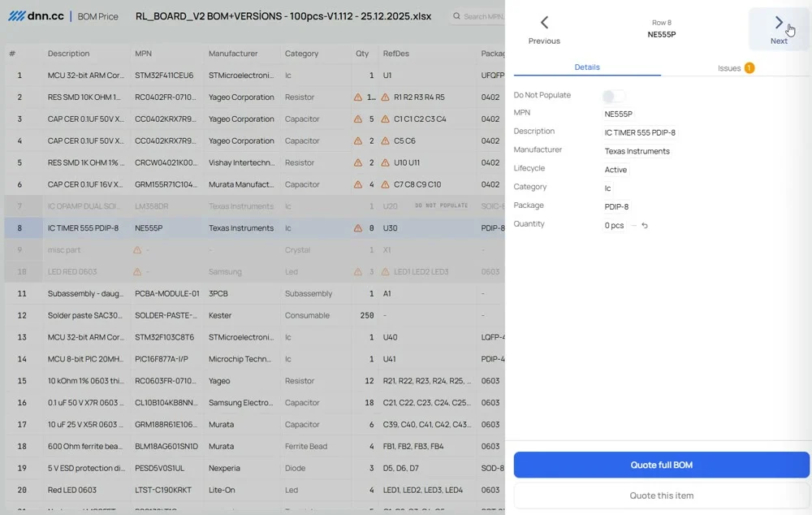Go to the previous BOM row

point(544,29)
